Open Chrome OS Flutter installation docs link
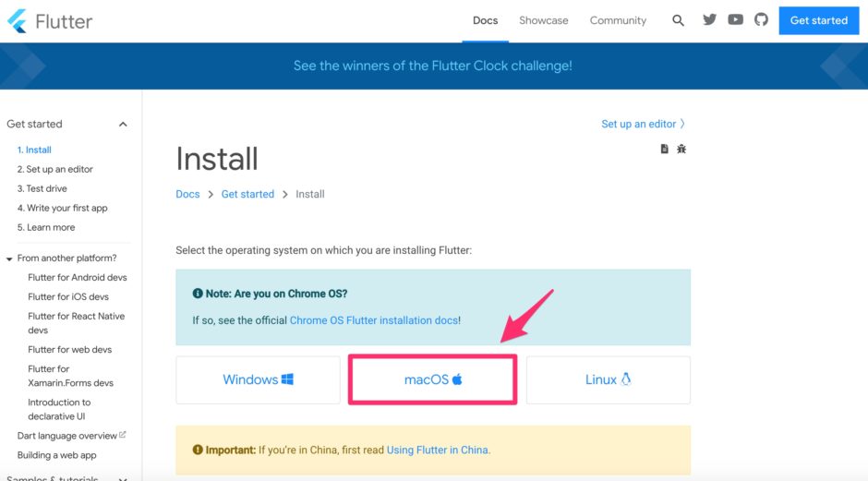This screenshot has width=868, height=481. (373, 320)
